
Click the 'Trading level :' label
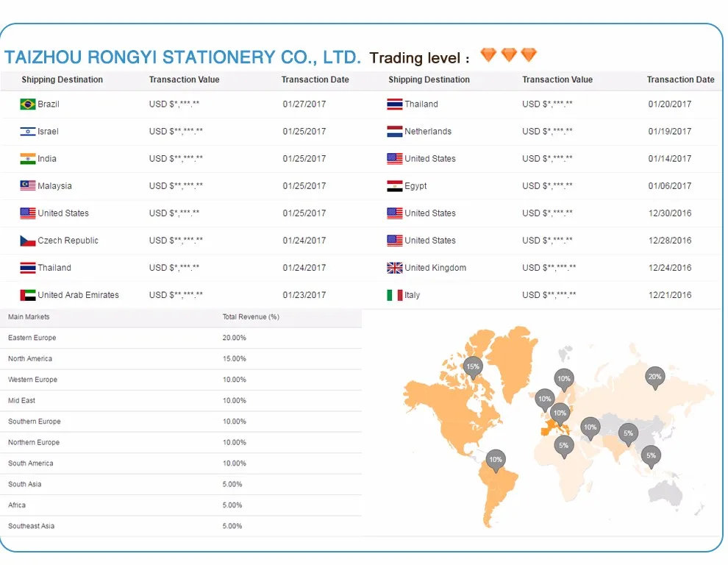[419, 58]
